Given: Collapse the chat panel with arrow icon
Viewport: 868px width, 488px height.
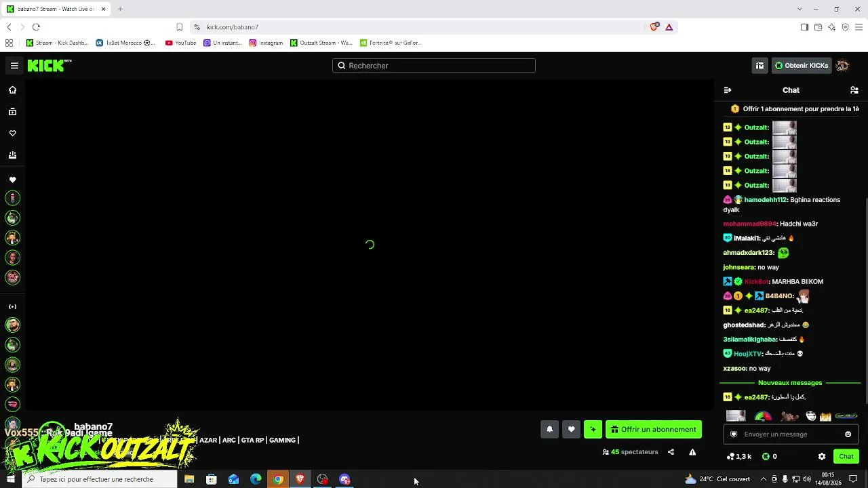Looking at the screenshot, I should (728, 90).
